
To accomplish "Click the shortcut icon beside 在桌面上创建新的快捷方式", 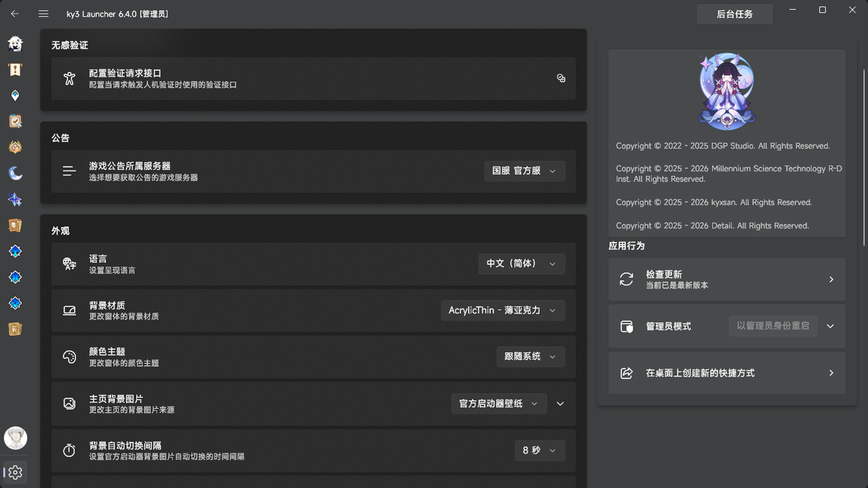I will [626, 373].
